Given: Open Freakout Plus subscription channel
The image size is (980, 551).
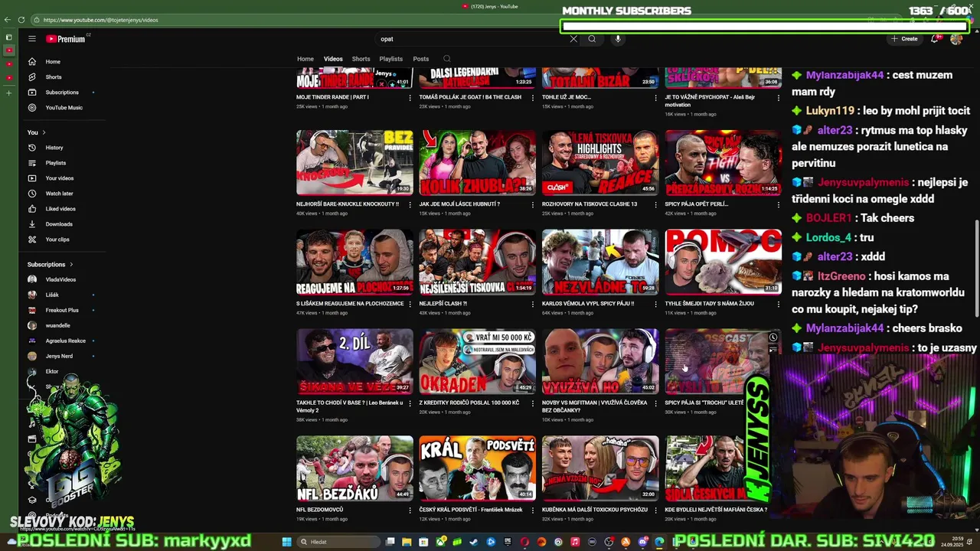Looking at the screenshot, I should click(x=62, y=311).
